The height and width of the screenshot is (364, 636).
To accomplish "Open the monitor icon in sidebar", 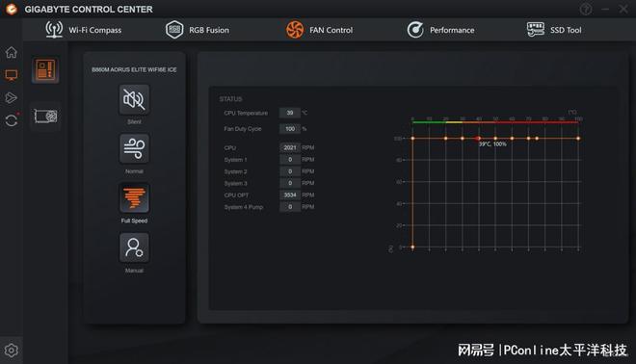I will coord(12,75).
